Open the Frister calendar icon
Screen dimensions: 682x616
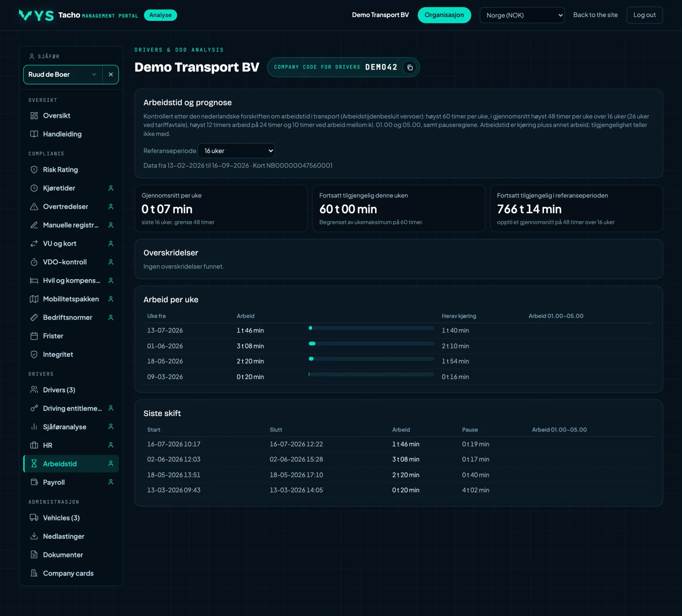[x=34, y=336]
